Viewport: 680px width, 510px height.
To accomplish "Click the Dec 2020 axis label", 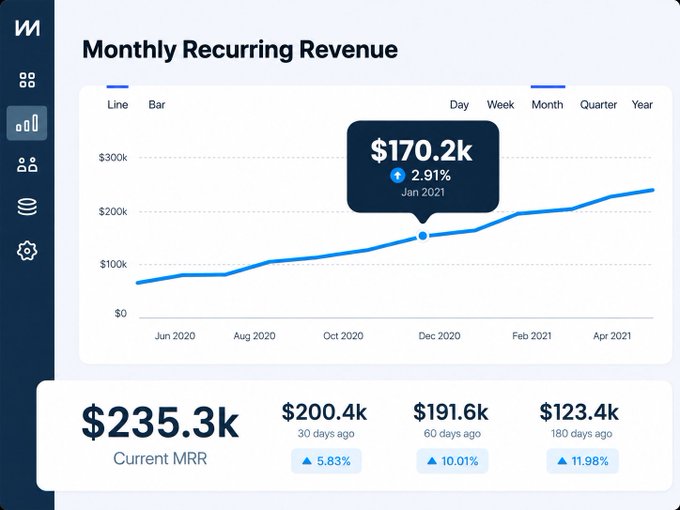I will [x=439, y=336].
